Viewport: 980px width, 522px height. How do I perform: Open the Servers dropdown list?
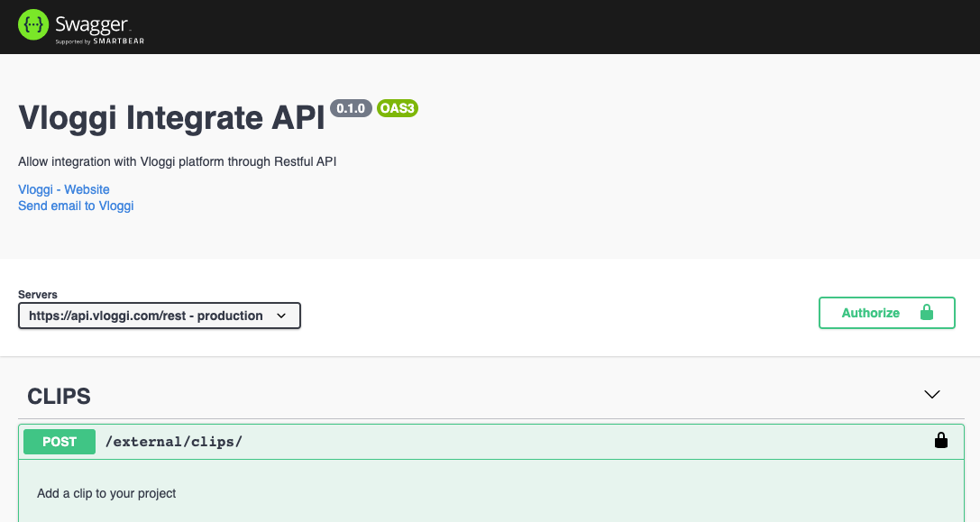(x=160, y=316)
